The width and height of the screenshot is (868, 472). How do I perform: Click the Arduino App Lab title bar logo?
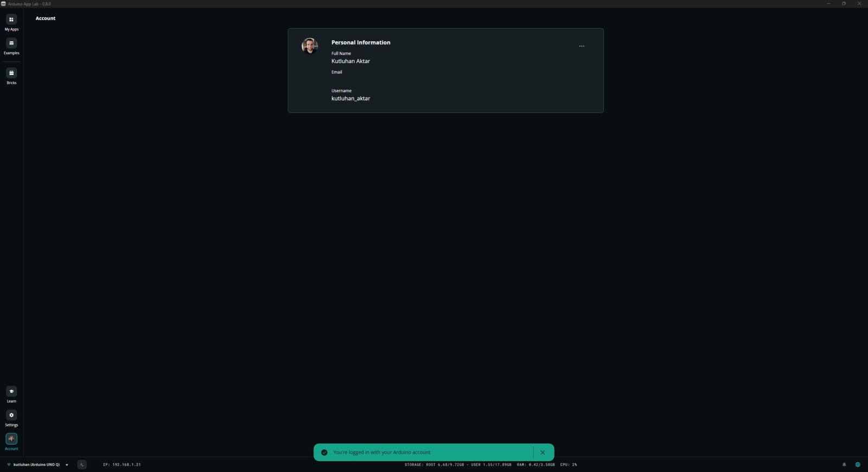(3, 4)
